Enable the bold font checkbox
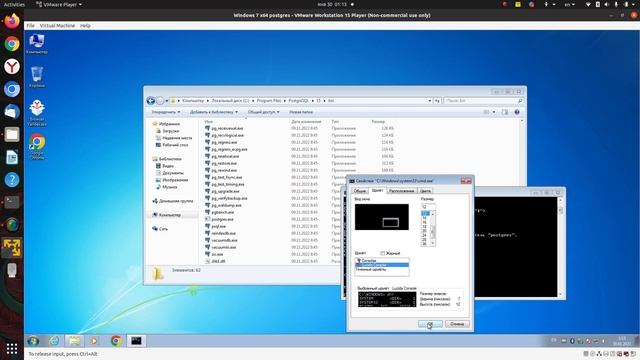This screenshot has width=640, height=360. [x=382, y=253]
